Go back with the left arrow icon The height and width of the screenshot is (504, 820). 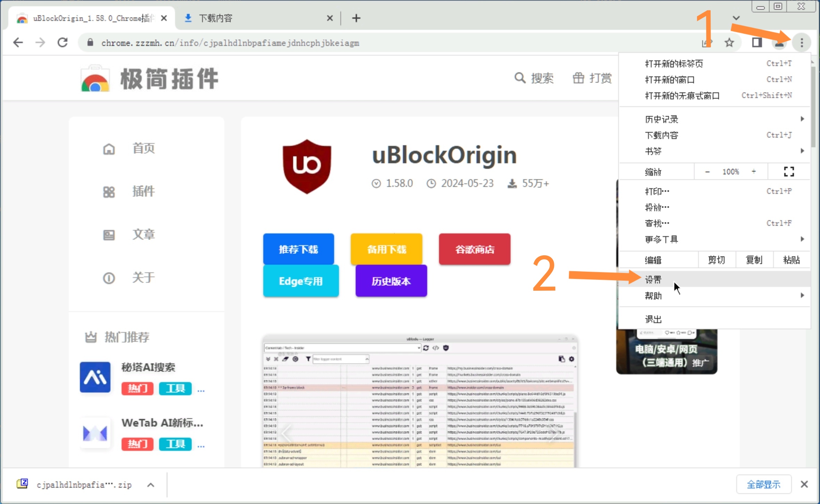18,43
